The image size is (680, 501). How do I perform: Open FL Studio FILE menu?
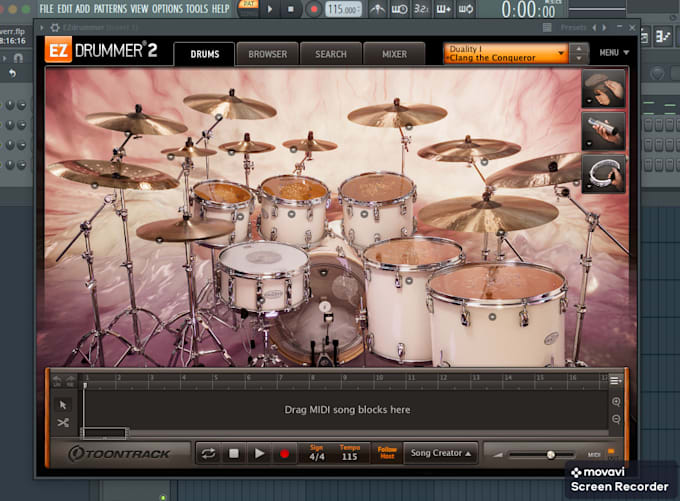tap(46, 9)
